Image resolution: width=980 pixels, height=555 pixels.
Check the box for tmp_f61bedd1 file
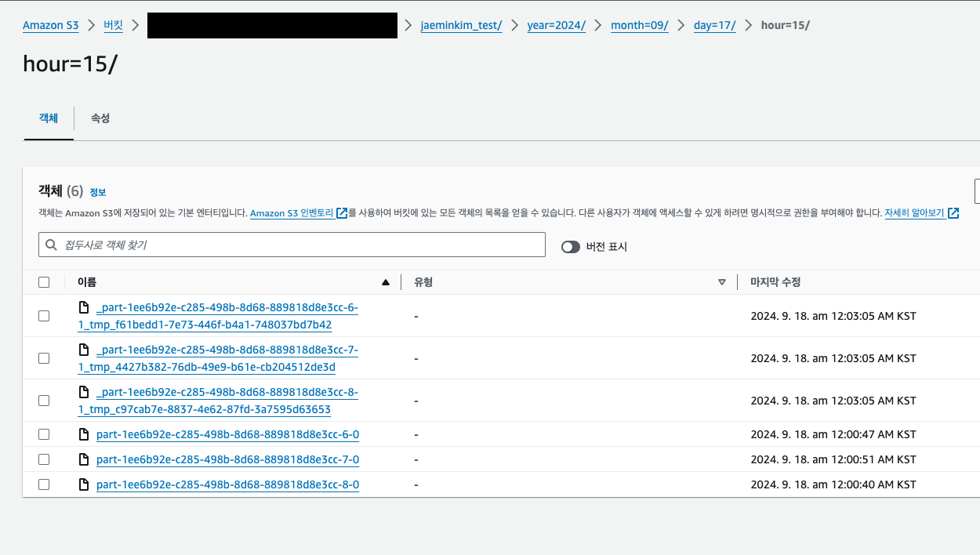[x=44, y=316]
